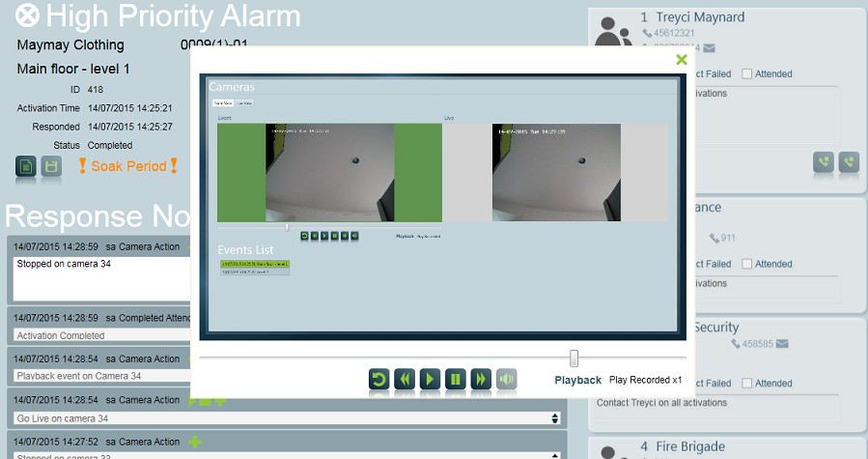Click the contact avatar icon for Treyci Maynard
Screen dimensions: 868x459
tap(613, 32)
